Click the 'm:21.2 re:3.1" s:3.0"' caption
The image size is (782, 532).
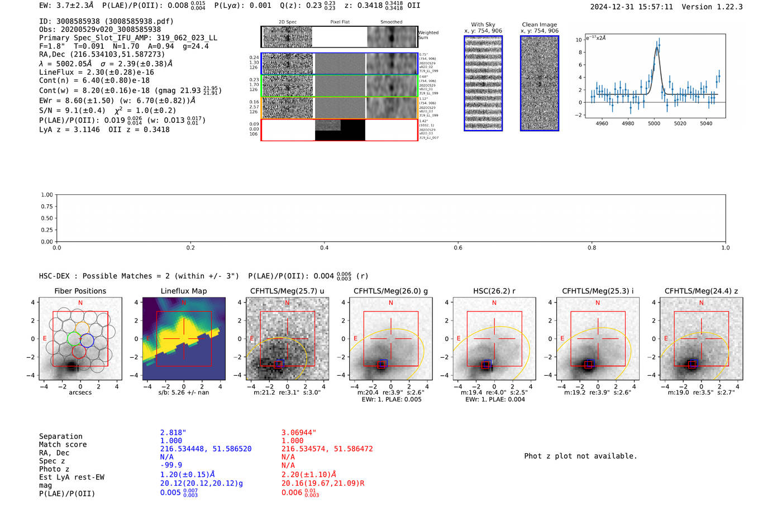[x=287, y=392]
